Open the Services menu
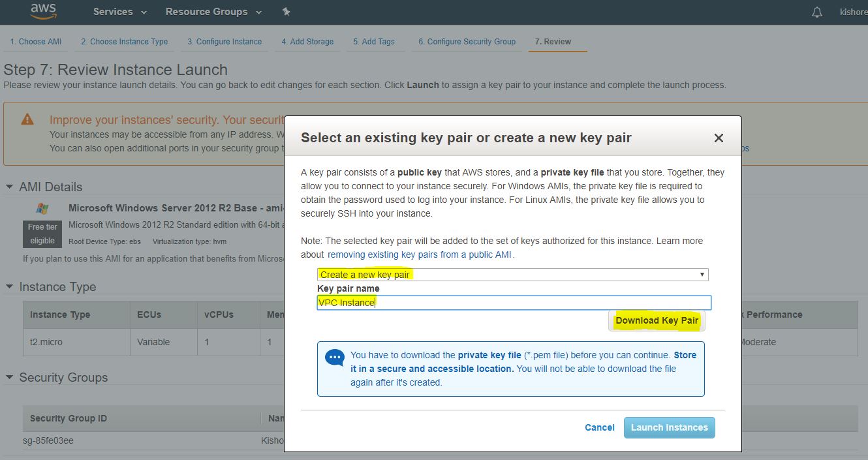868x460 pixels. click(x=119, y=12)
